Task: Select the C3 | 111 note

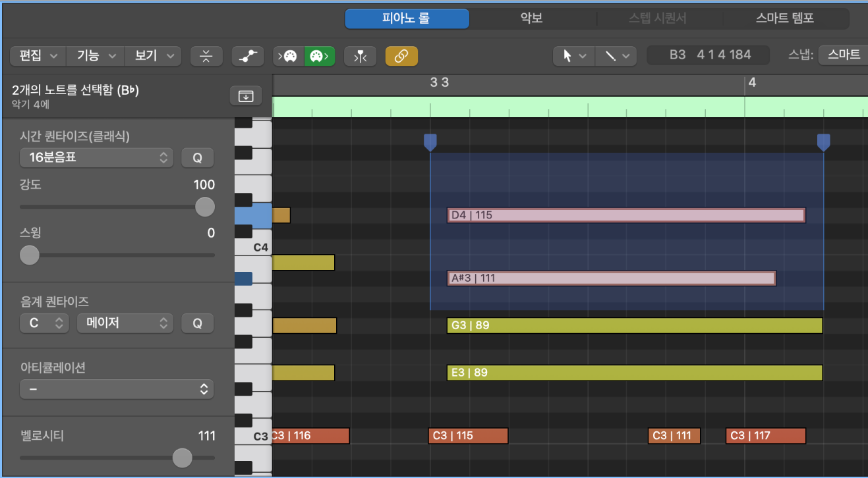Action: [674, 436]
